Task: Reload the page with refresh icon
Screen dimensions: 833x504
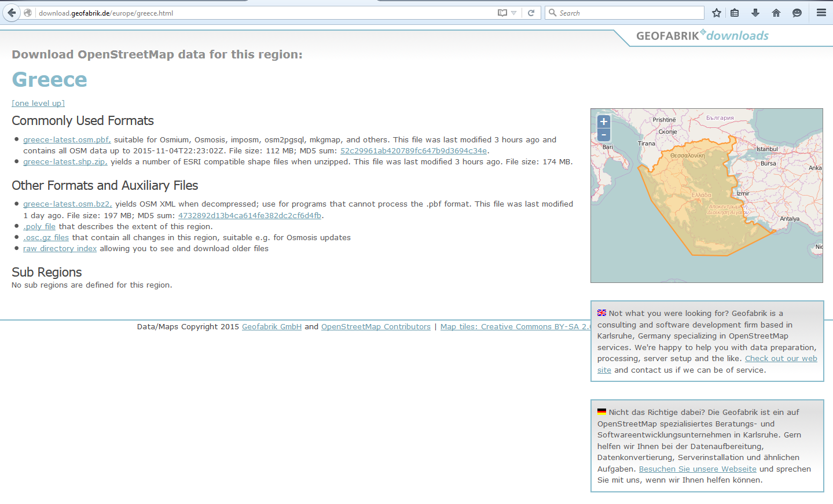Action: (531, 13)
